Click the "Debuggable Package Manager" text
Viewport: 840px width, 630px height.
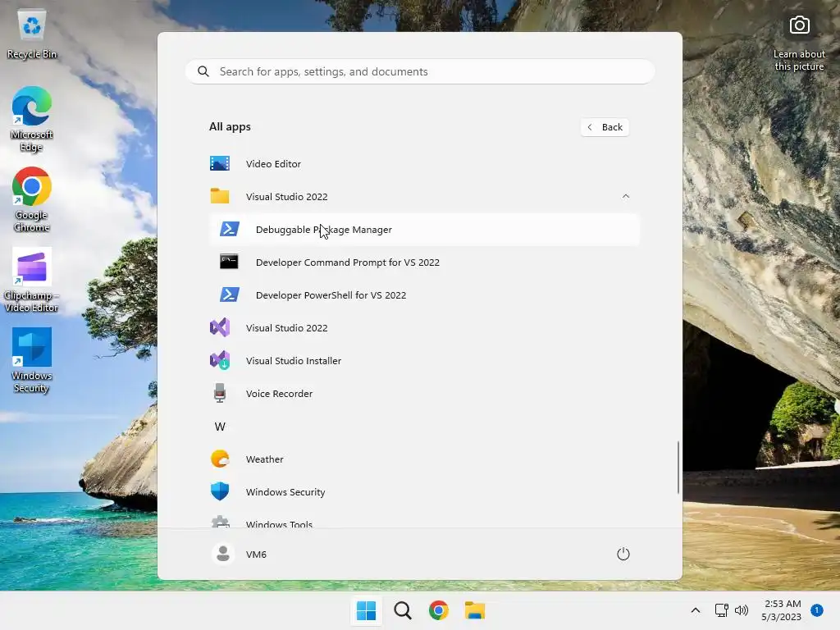point(323,230)
